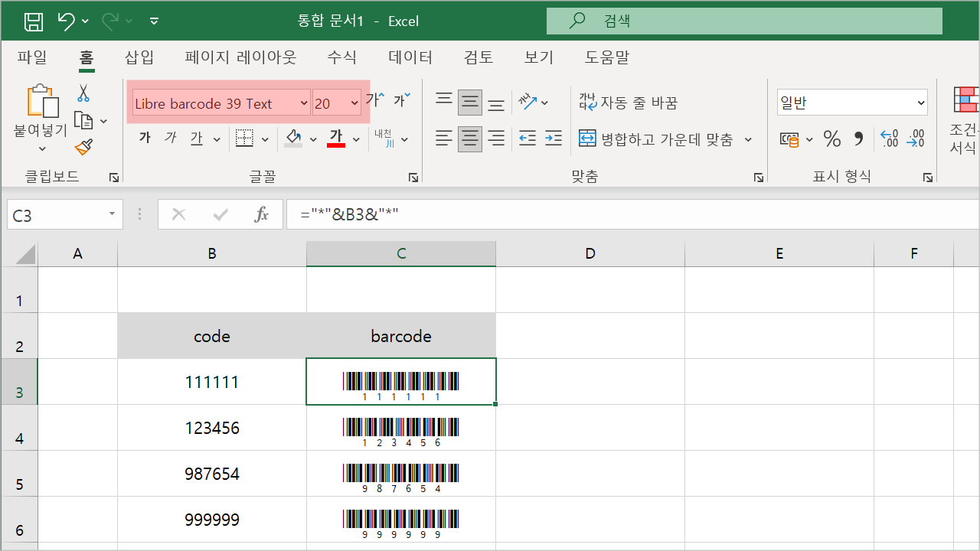Open the 파일 menu
The width and height of the screenshot is (980, 551).
pos(31,57)
